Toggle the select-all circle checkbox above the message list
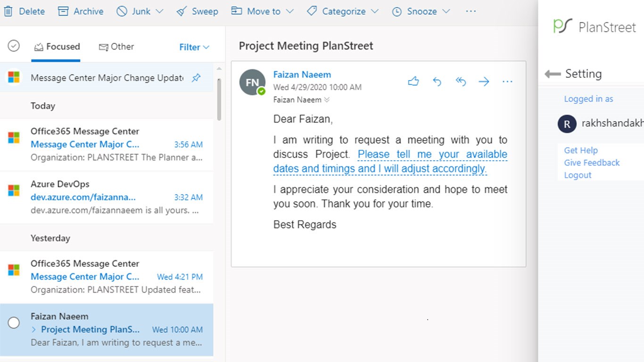This screenshot has width=644, height=362. [x=14, y=46]
